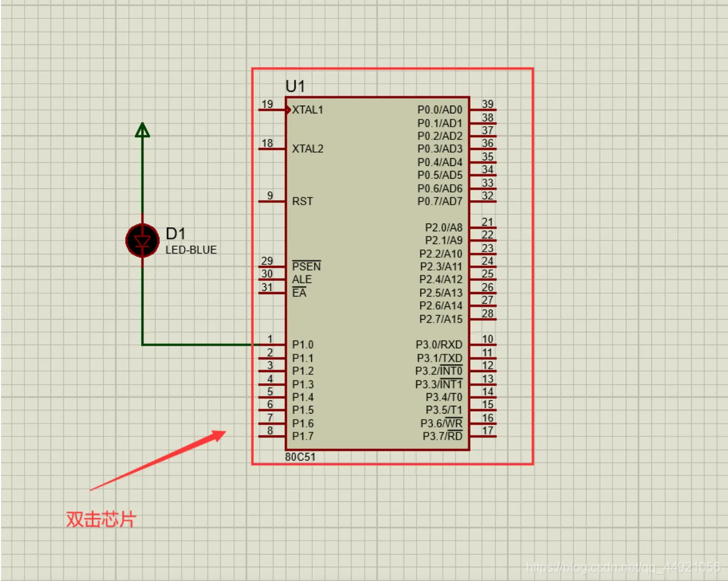Click pin number 28 on the chip

point(487,313)
